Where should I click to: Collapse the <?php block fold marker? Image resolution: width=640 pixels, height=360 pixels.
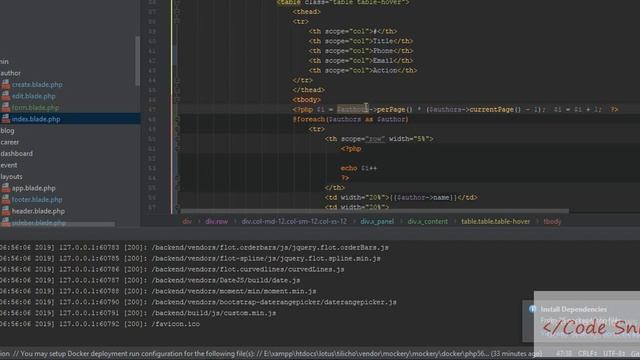point(178,149)
